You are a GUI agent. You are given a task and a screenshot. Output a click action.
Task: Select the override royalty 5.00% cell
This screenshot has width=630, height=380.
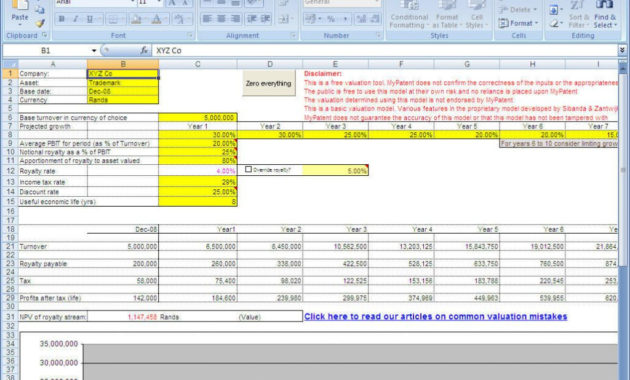pos(335,171)
